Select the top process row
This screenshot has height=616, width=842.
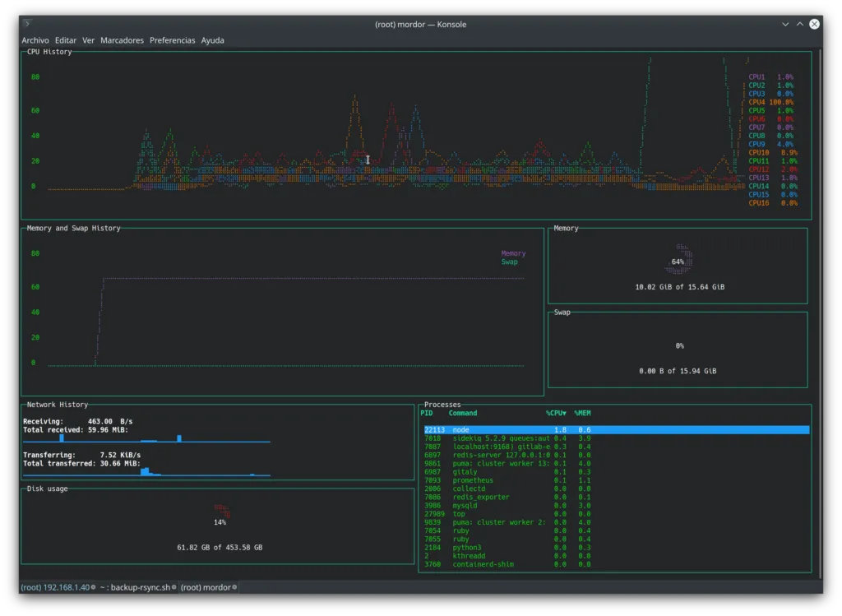point(617,514)
